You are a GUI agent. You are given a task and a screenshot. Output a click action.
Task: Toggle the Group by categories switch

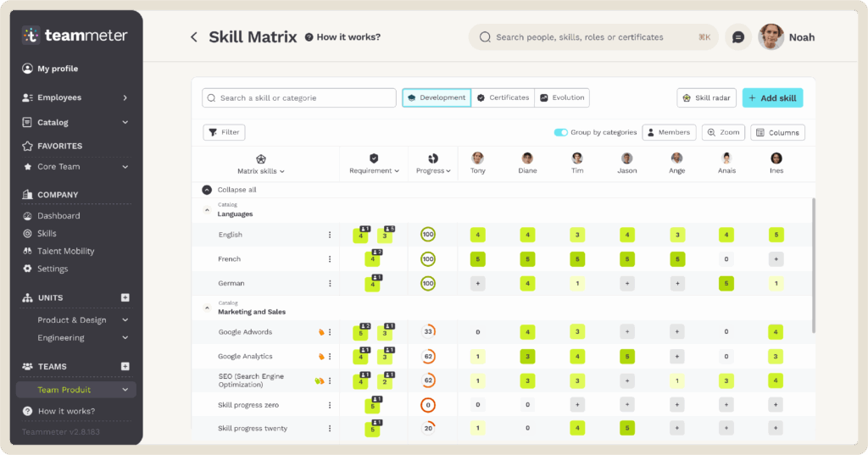point(560,133)
